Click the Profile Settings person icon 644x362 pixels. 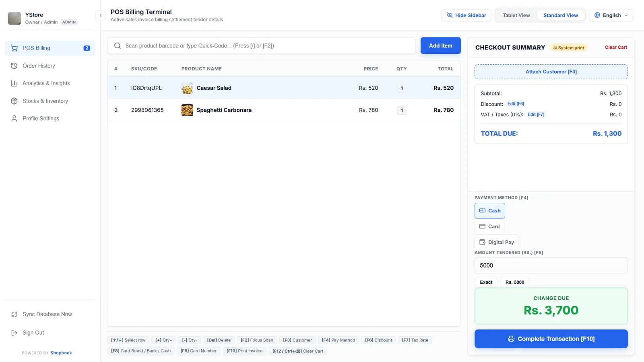[14, 119]
